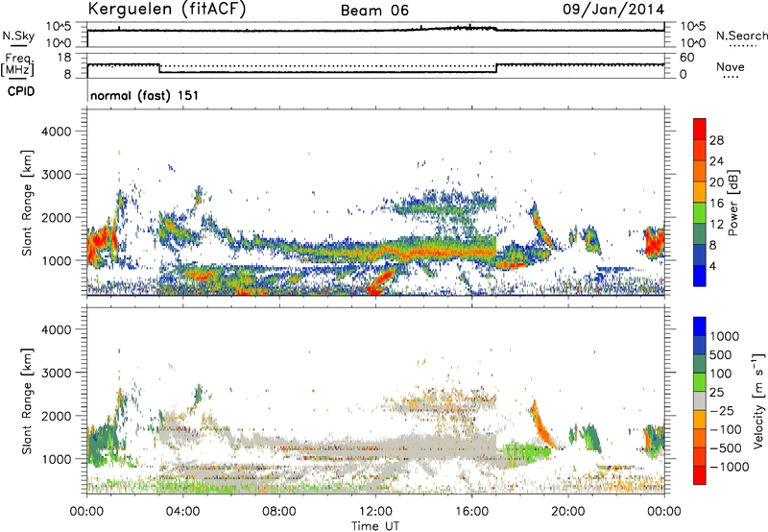Click the blue bottom of the power colorbar
The width and height of the screenshot is (768, 532).
(700, 276)
